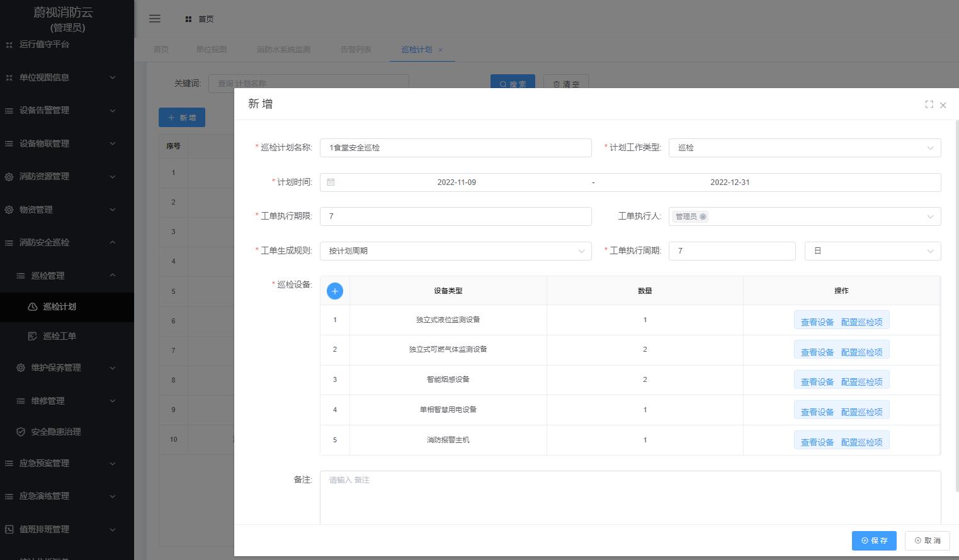Click the hamburger menu collapse icon
The image size is (959, 560).
pos(154,19)
